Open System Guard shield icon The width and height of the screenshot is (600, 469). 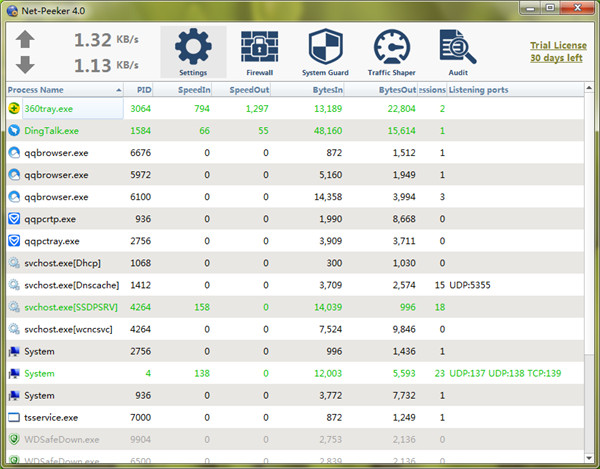(324, 48)
